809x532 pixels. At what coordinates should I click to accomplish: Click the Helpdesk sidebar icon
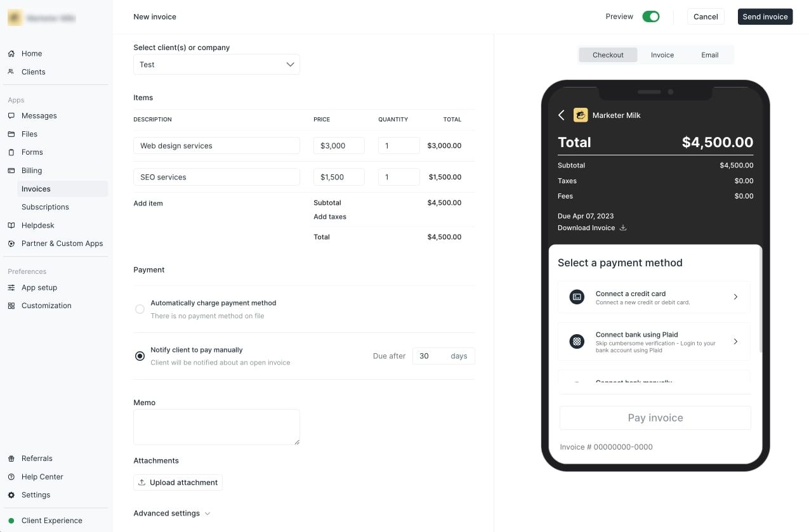[11, 225]
